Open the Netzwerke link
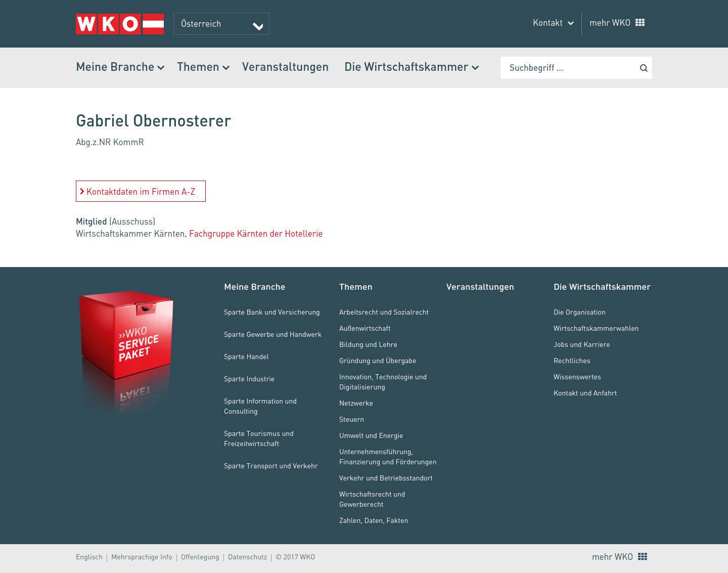The image size is (728, 573). (356, 403)
